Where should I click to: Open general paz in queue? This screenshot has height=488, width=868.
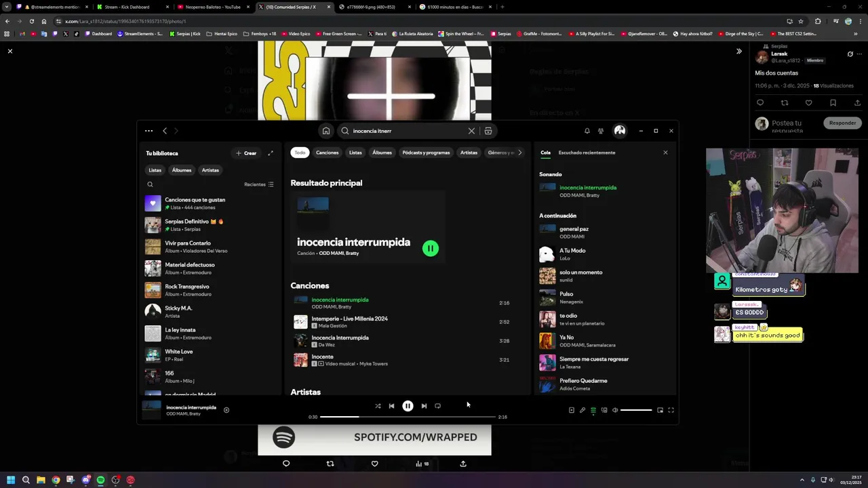[x=604, y=232]
